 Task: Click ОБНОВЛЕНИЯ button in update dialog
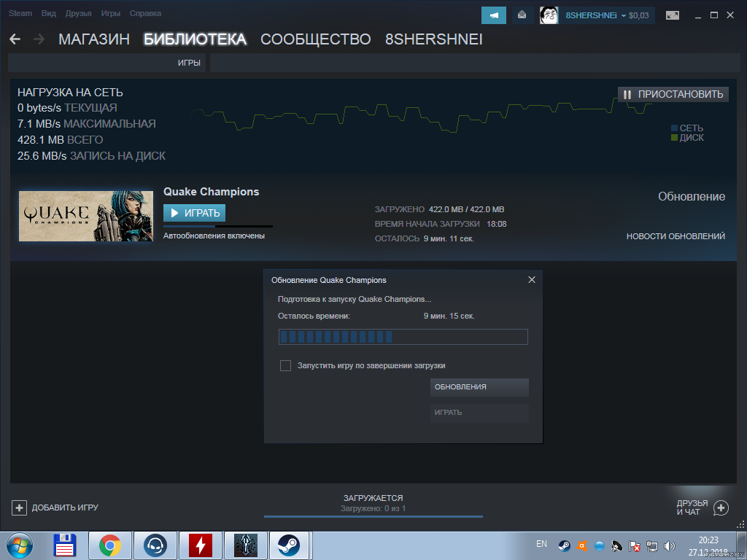(x=479, y=387)
